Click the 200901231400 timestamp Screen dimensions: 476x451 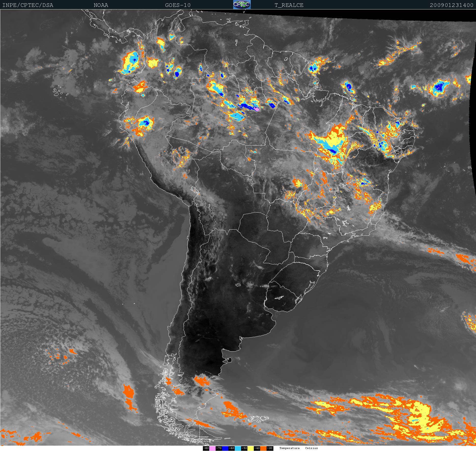451,5
